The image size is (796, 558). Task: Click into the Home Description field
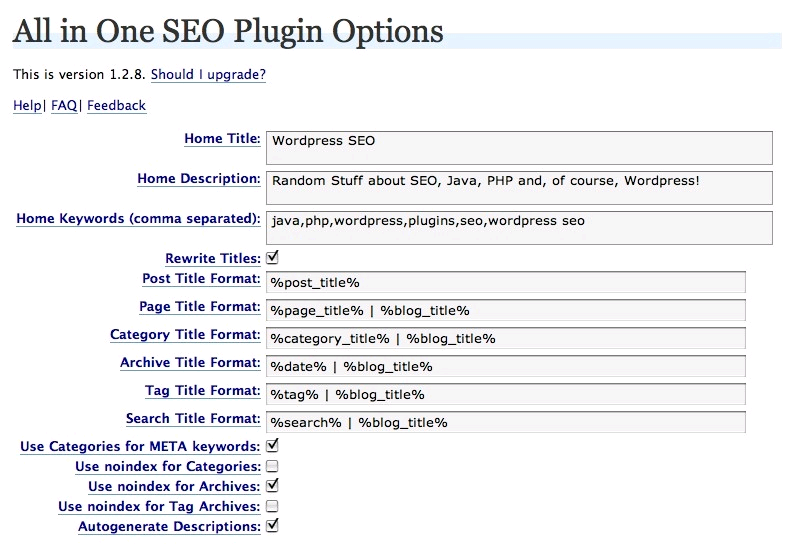coord(519,187)
